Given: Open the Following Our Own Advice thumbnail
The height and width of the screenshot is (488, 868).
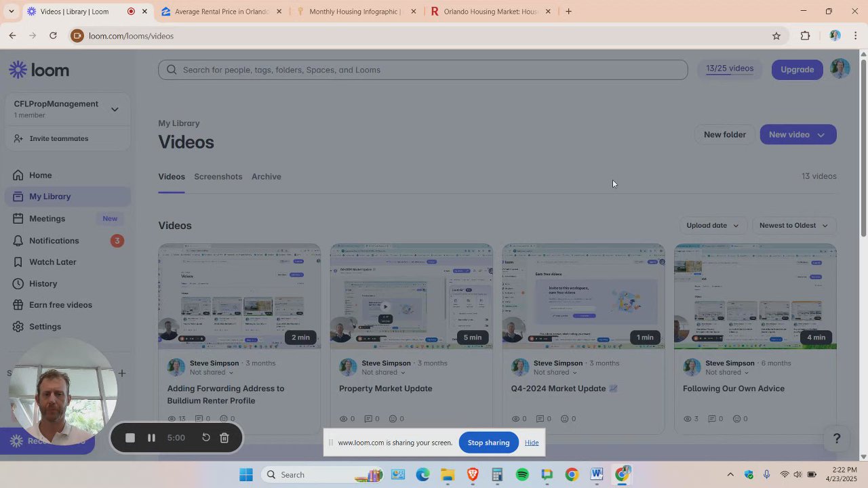Looking at the screenshot, I should [755, 297].
